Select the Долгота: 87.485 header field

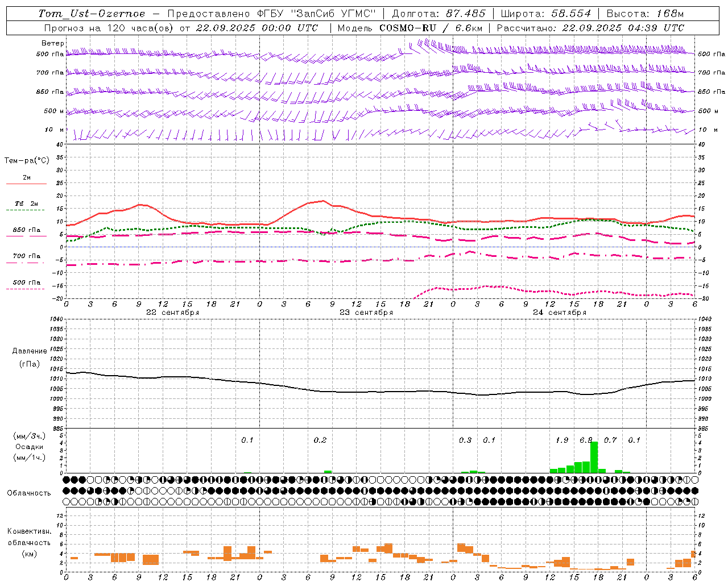point(439,13)
